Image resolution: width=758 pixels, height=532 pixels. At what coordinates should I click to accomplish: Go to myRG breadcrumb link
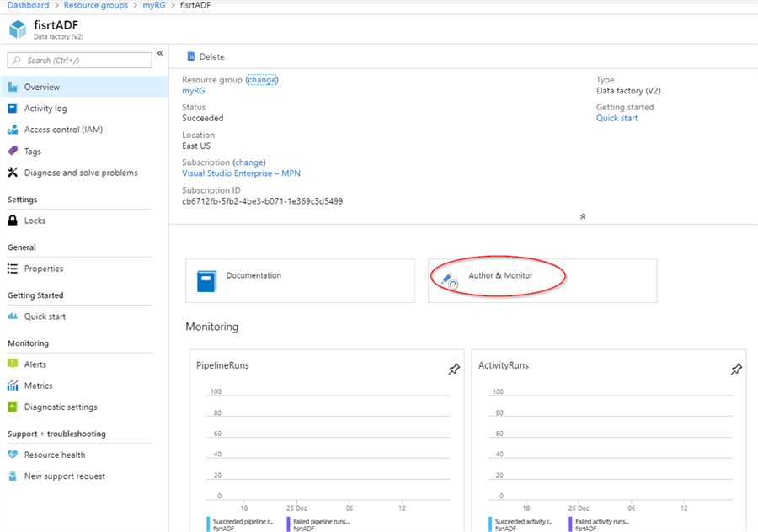coord(154,5)
